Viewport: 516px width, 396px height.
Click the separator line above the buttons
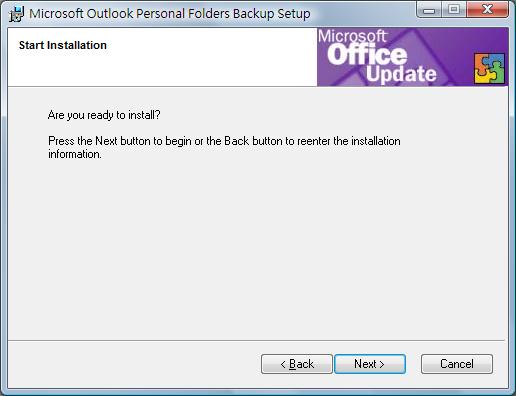(257, 341)
